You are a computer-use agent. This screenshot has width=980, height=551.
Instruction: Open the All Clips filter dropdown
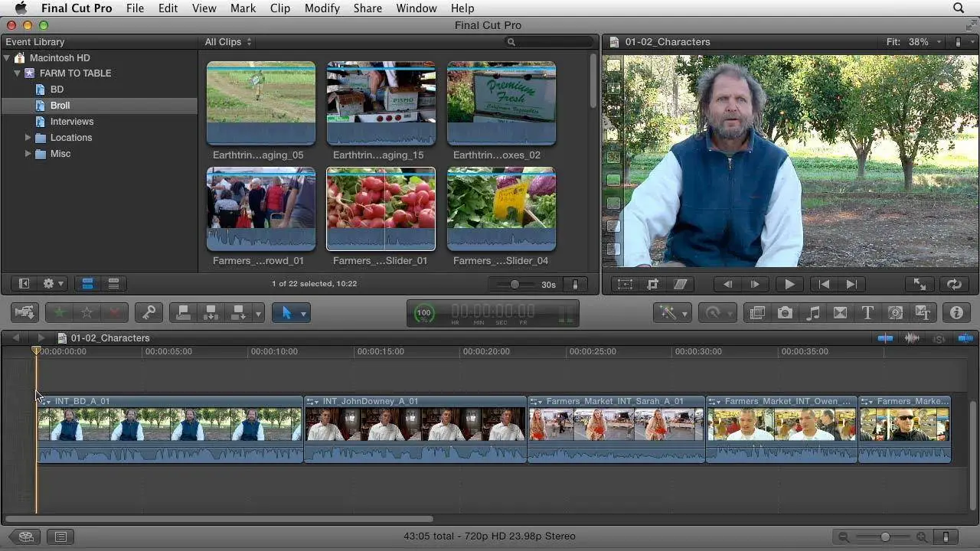point(227,42)
